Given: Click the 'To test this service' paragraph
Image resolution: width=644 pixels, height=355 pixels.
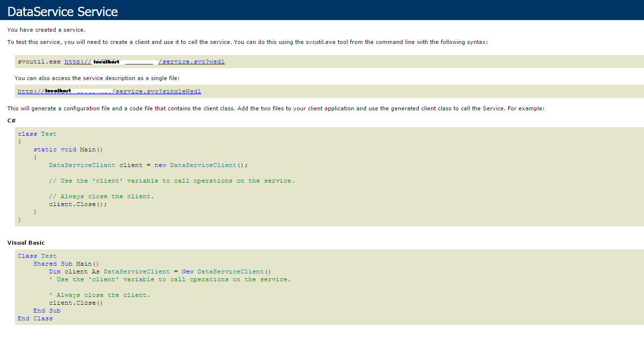Looking at the screenshot, I should (247, 42).
